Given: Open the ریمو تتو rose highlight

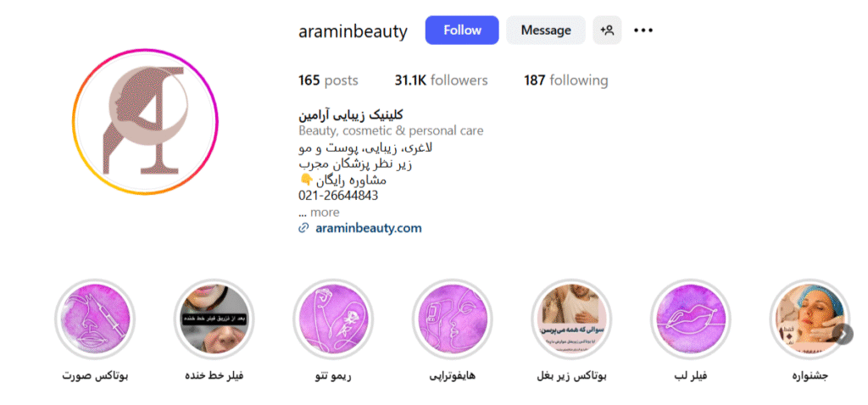Looking at the screenshot, I should click(332, 319).
